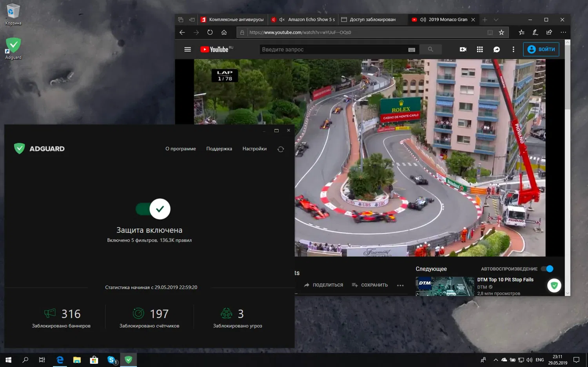Select the blocked counters count 197
Image resolution: width=588 pixels, height=367 pixels.
pyautogui.click(x=159, y=314)
